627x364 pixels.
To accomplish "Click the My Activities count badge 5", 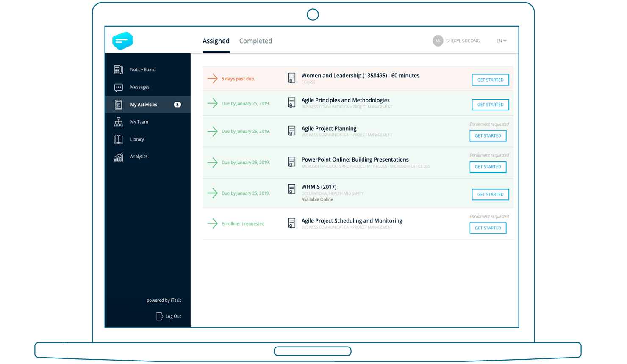I will [178, 105].
